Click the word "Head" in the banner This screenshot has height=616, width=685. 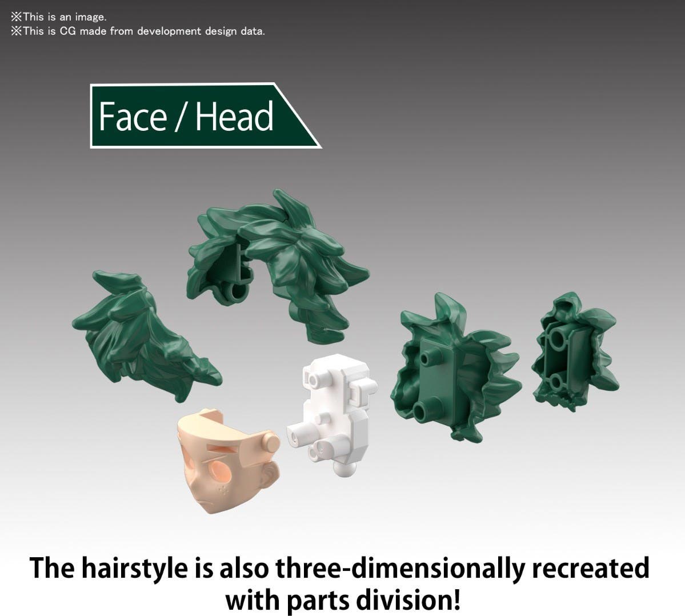234,116
